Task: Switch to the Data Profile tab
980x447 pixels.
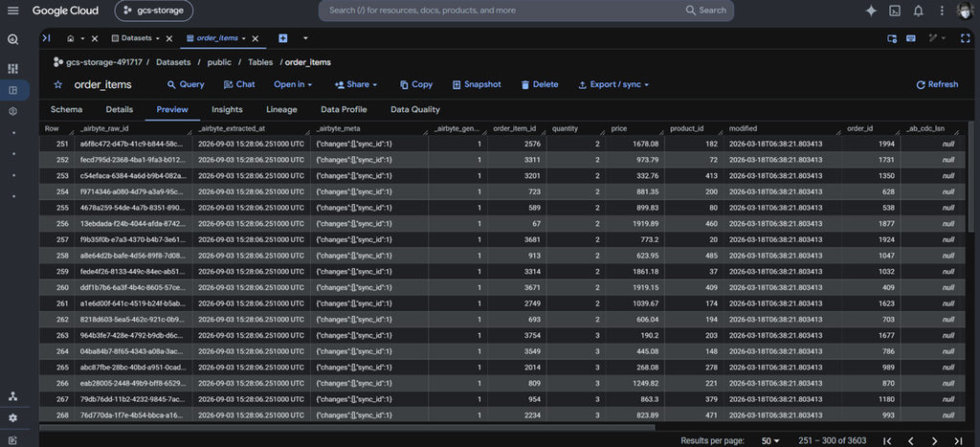Action: (344, 109)
